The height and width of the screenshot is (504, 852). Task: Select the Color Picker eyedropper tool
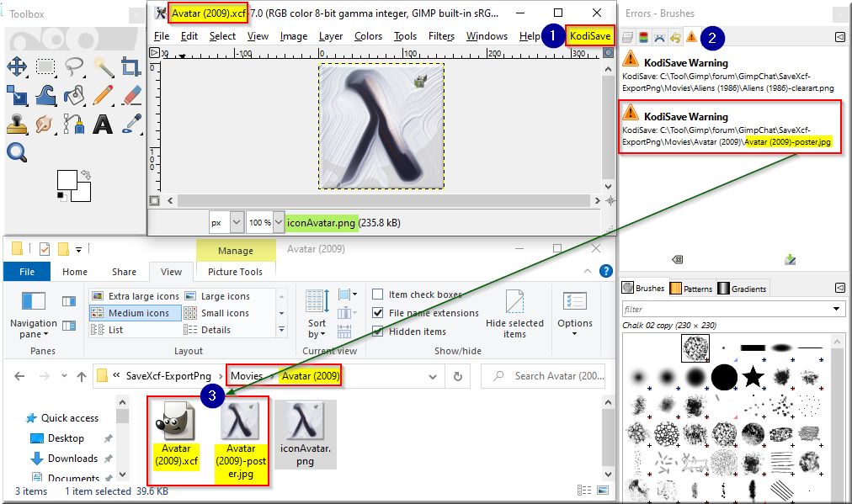(x=131, y=124)
